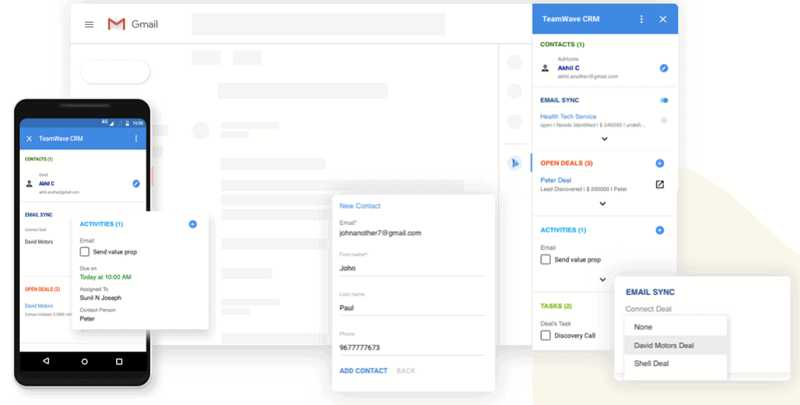The image size is (800, 405).
Task: Check Send value prop in floating Activities card
Action: [x=85, y=251]
